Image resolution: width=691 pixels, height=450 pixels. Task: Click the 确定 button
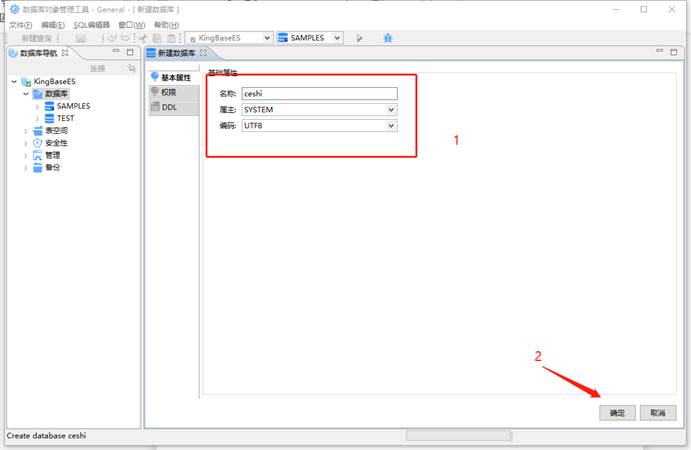(x=617, y=413)
